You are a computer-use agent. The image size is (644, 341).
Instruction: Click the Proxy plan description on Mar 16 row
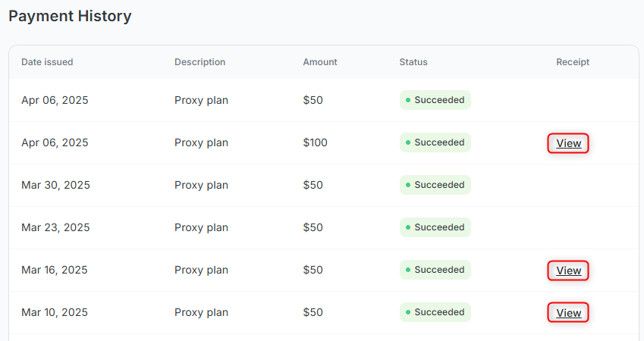pyautogui.click(x=201, y=270)
